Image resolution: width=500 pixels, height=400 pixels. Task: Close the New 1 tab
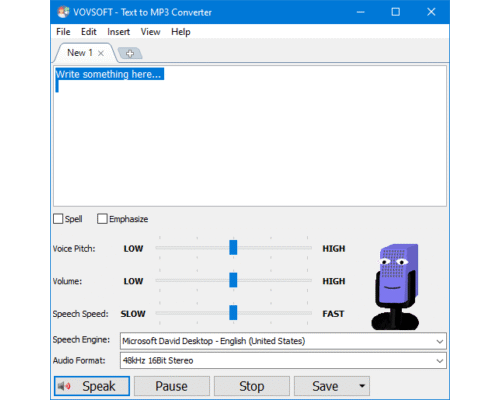tap(101, 53)
